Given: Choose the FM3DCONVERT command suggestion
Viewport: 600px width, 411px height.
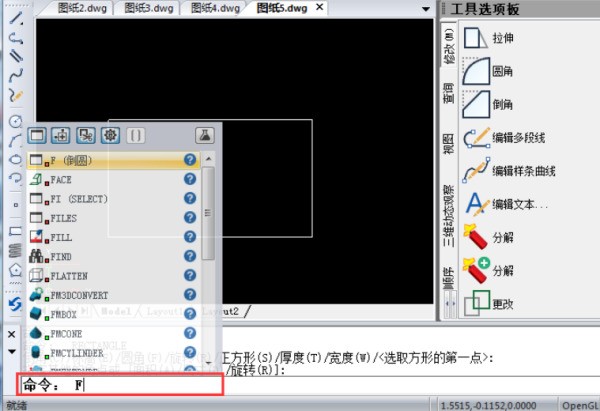Looking at the screenshot, I should 113,295.
